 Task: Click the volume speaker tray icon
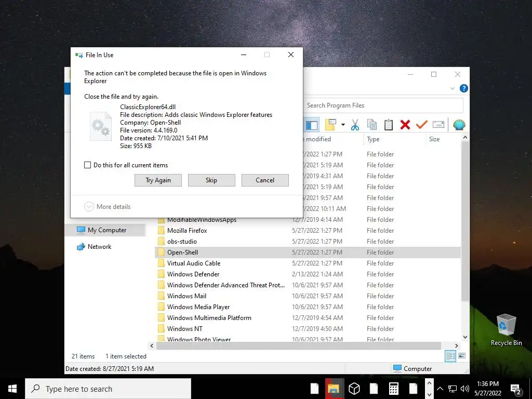point(465,389)
